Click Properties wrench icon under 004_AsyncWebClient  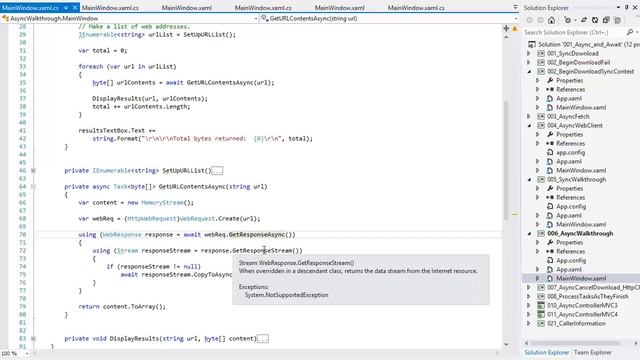[x=550, y=134]
